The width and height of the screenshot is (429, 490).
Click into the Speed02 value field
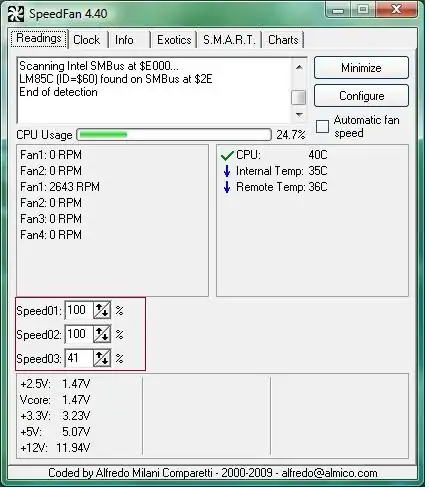(x=79, y=334)
